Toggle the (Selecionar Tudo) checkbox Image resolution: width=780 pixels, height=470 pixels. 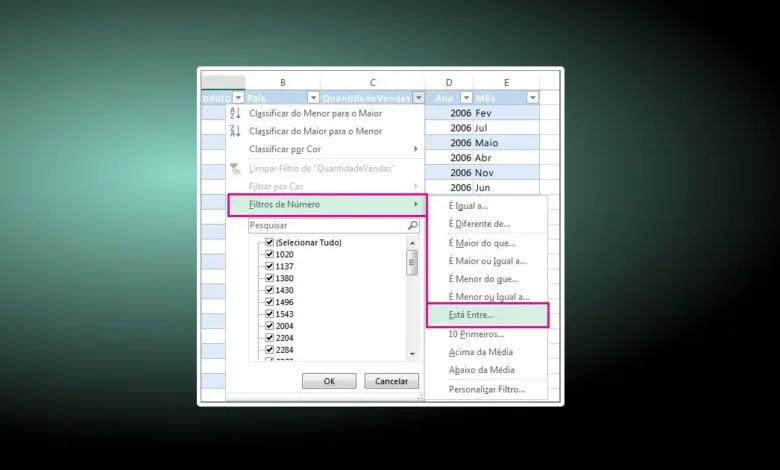[270, 242]
